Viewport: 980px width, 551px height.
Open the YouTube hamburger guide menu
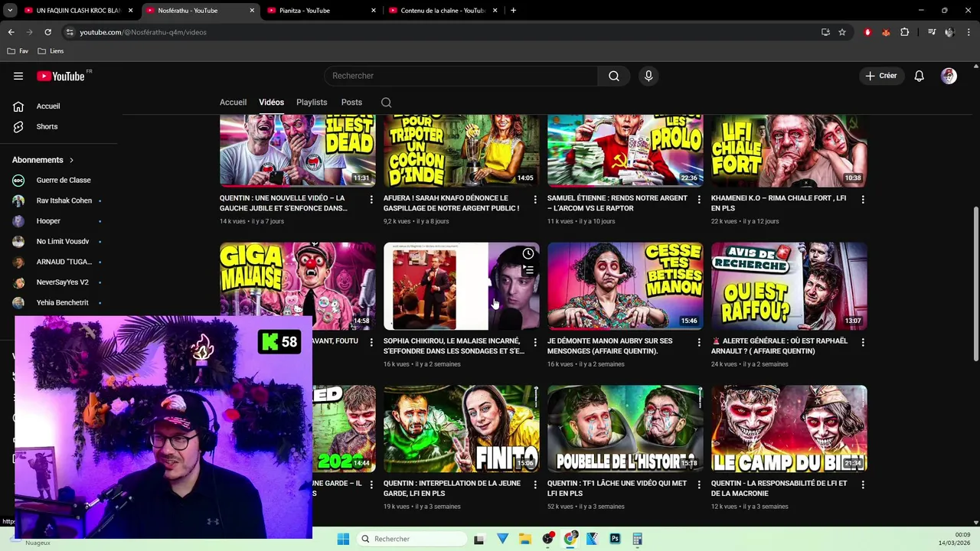tap(18, 76)
